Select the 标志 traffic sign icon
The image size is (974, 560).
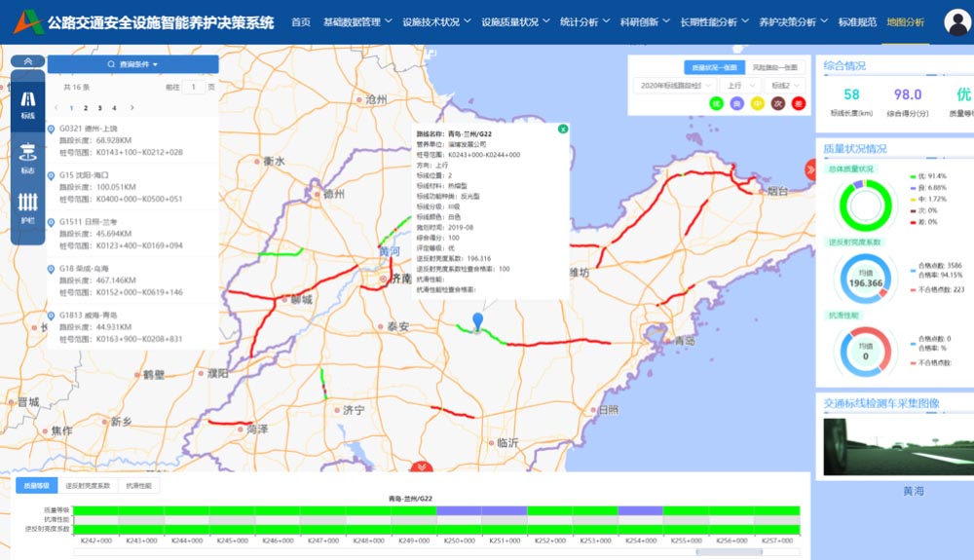27,154
